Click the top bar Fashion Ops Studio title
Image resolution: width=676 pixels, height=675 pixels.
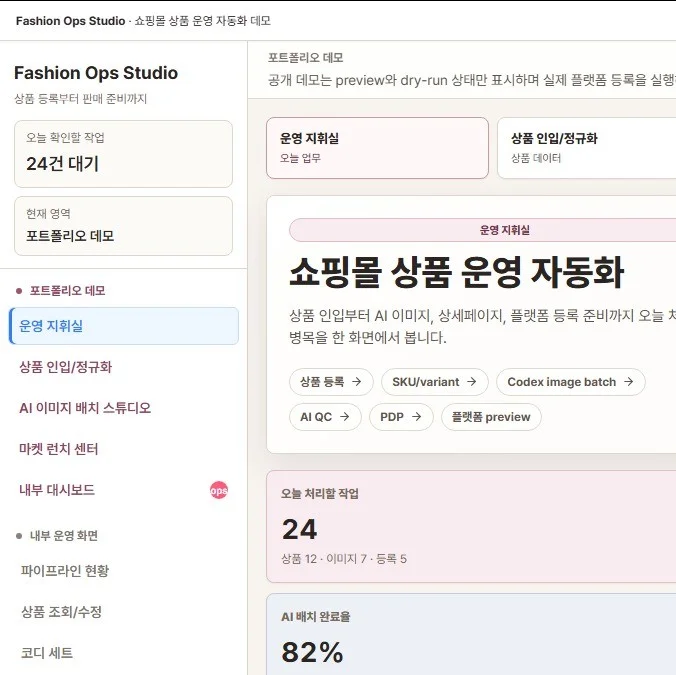tap(70, 21)
